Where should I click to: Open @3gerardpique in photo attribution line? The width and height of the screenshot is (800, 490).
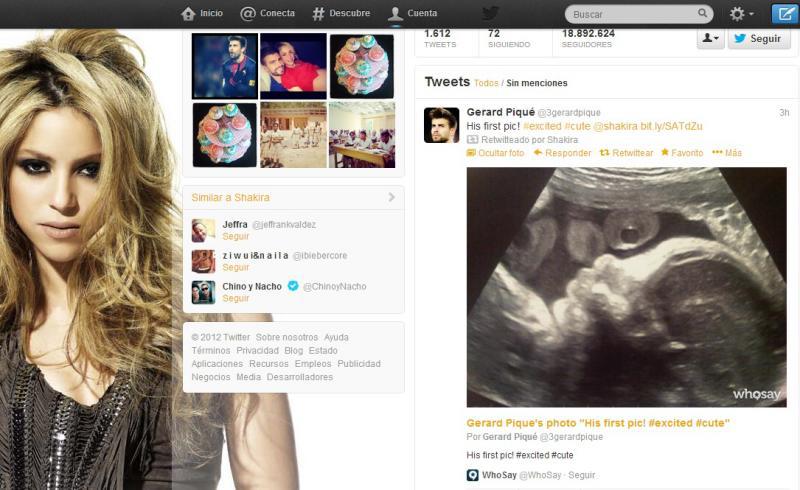571,437
